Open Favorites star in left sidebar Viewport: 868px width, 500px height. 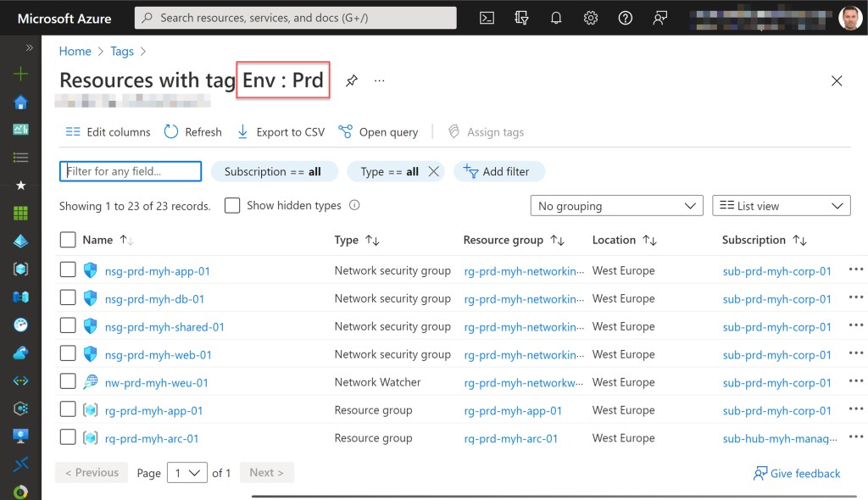coord(20,185)
